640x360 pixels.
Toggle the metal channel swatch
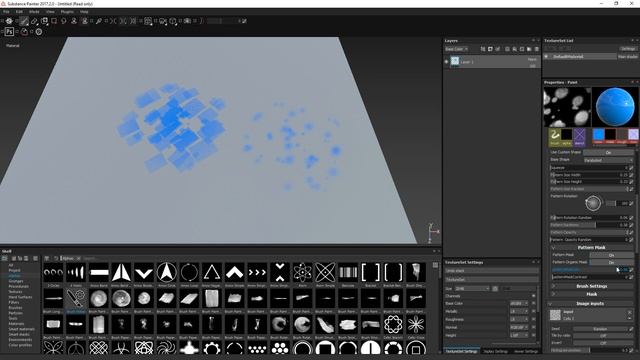click(610, 136)
